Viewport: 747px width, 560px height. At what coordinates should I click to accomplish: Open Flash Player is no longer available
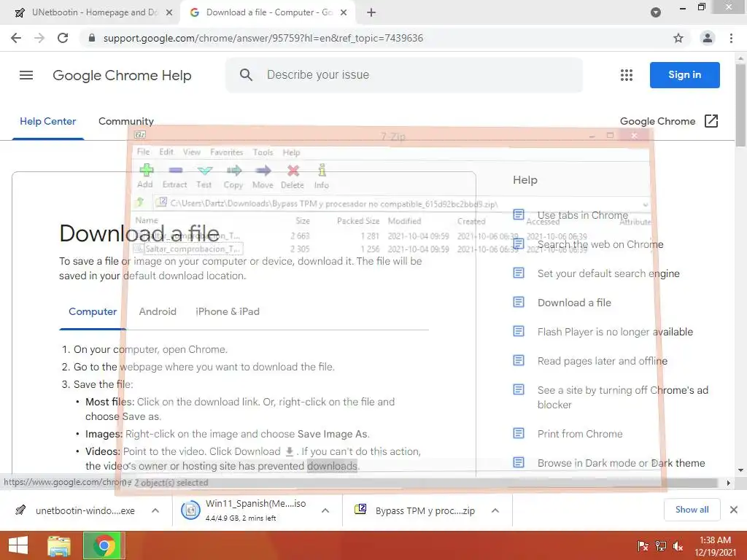coord(615,332)
